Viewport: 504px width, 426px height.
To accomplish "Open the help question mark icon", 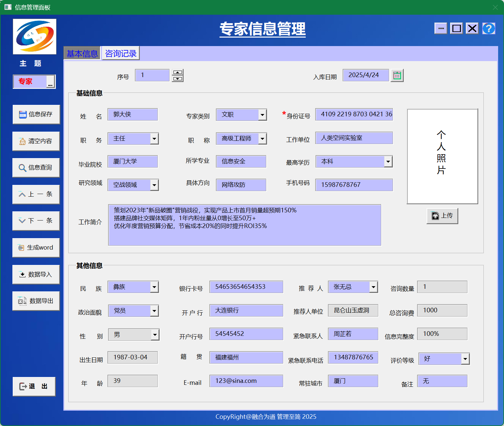I will tap(489, 28).
